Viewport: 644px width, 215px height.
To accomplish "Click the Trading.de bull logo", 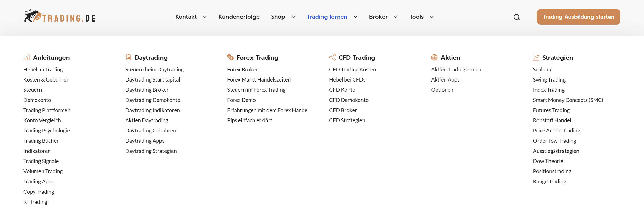I will click(x=59, y=17).
